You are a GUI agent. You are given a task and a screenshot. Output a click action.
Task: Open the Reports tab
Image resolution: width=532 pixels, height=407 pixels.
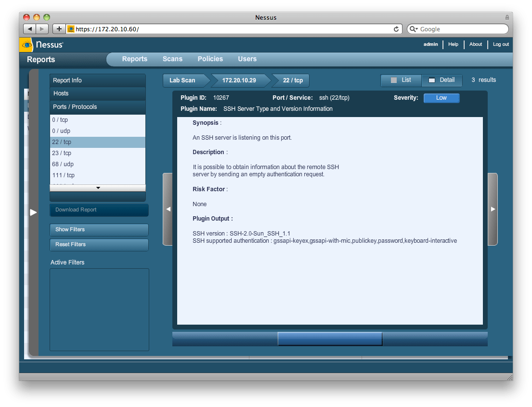(x=135, y=59)
